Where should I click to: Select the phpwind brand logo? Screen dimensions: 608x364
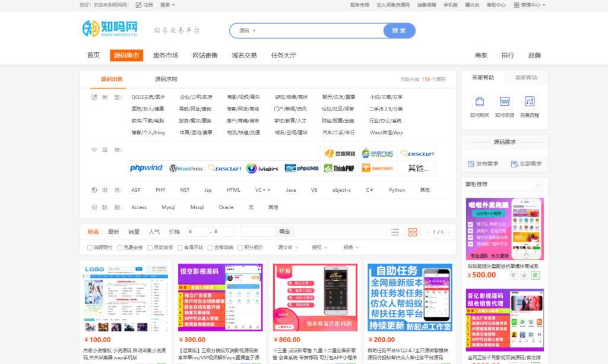tap(146, 169)
